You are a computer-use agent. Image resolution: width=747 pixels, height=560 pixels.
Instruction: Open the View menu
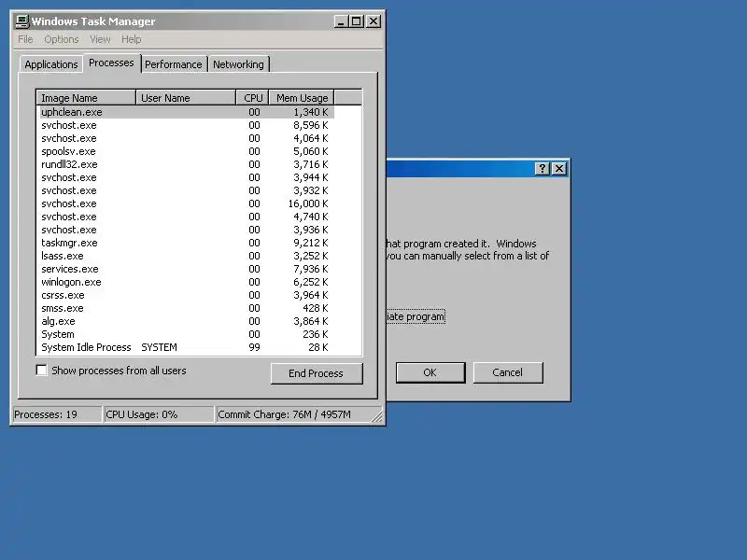pos(100,39)
